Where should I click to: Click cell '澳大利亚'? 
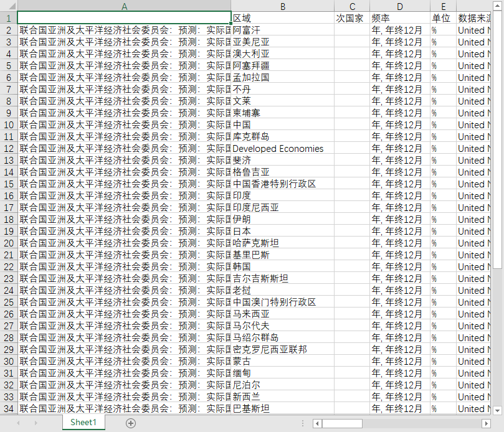click(x=283, y=54)
